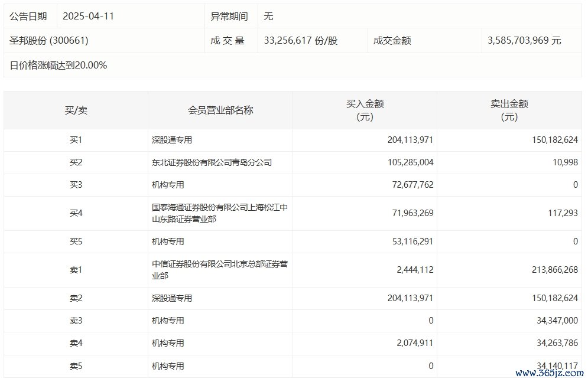Select buy amount 53,116,291
This screenshot has width=588, height=382.
click(x=412, y=241)
